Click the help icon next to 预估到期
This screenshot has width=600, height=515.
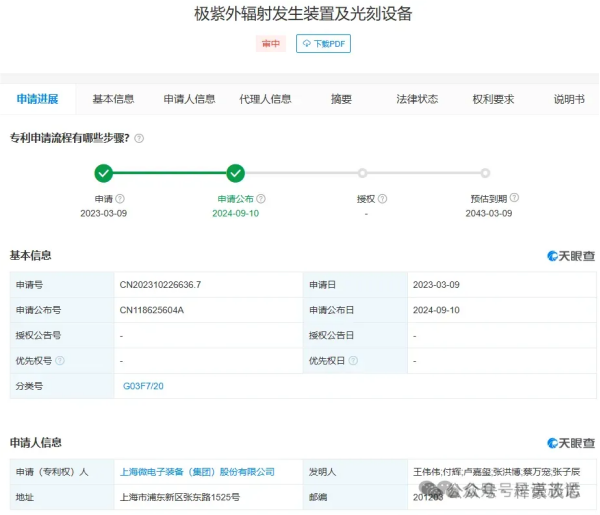point(514,198)
